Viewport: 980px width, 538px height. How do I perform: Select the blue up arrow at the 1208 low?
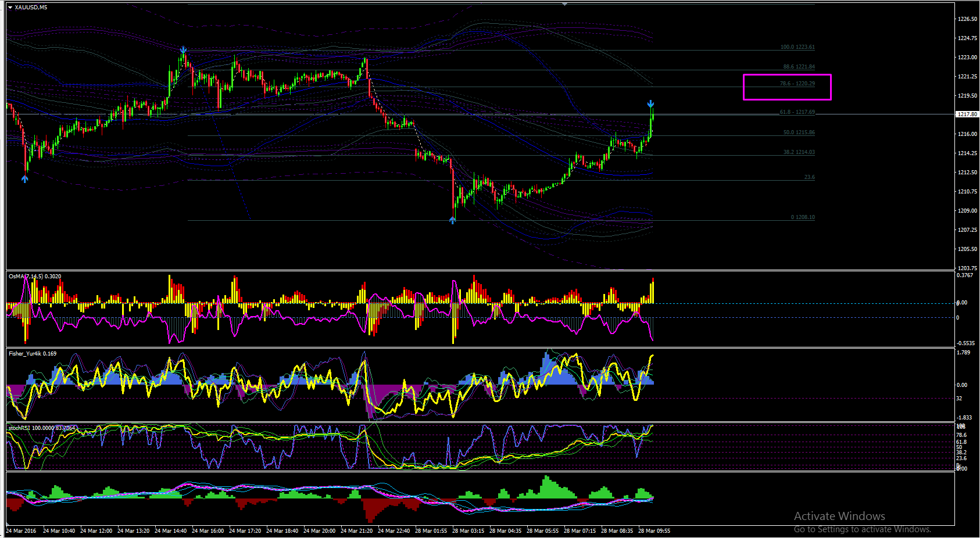453,220
